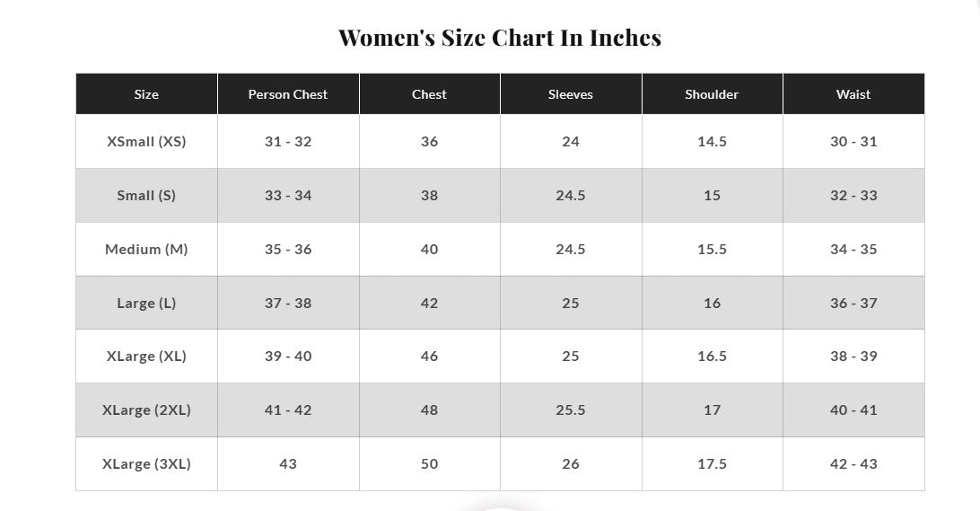Screen dimensions: 980x511
Task: Click the Women's Size Chart In Inches title
Action: pos(500,38)
